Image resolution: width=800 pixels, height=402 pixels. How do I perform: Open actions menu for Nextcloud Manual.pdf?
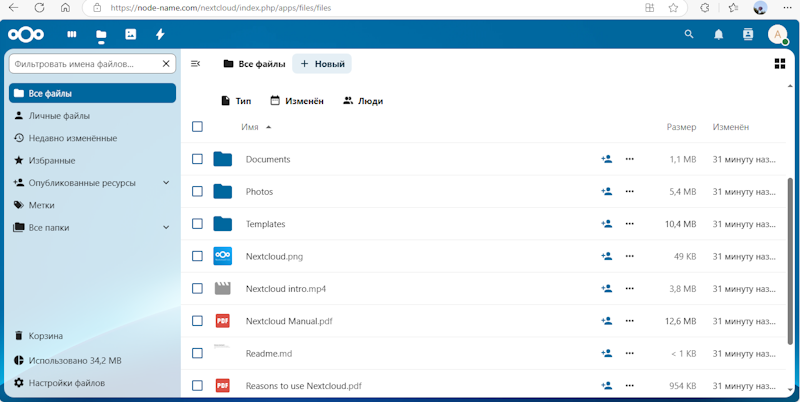[x=630, y=321]
